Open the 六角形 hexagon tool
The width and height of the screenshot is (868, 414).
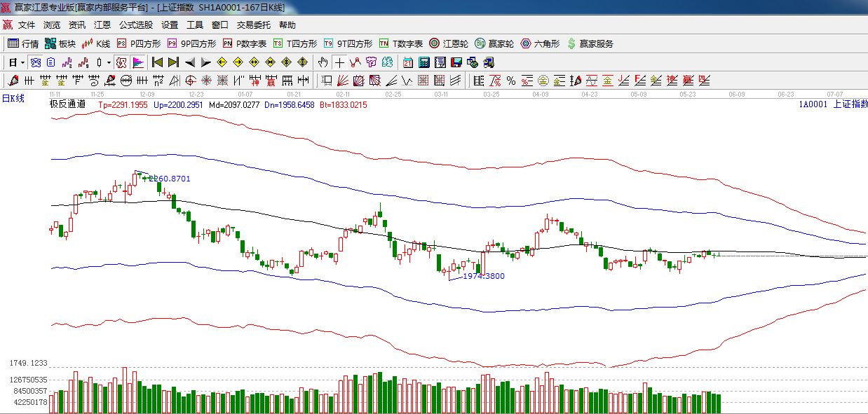coord(540,43)
